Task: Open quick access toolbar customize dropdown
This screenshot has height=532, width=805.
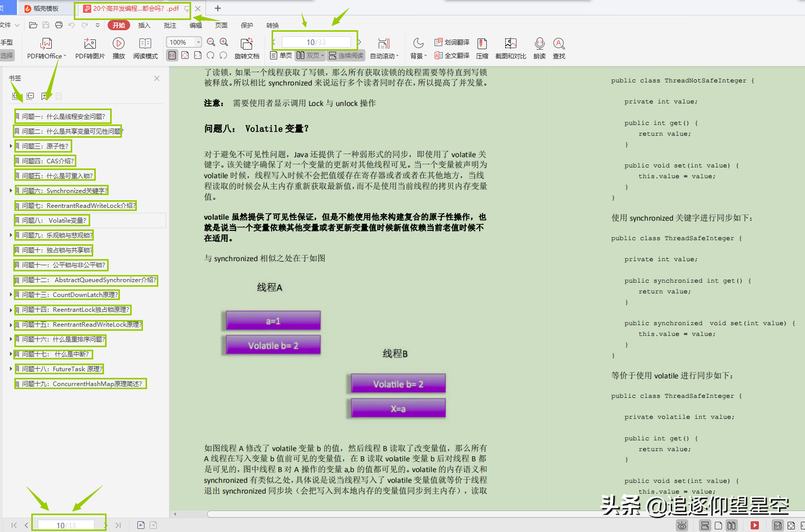Action: point(97,25)
